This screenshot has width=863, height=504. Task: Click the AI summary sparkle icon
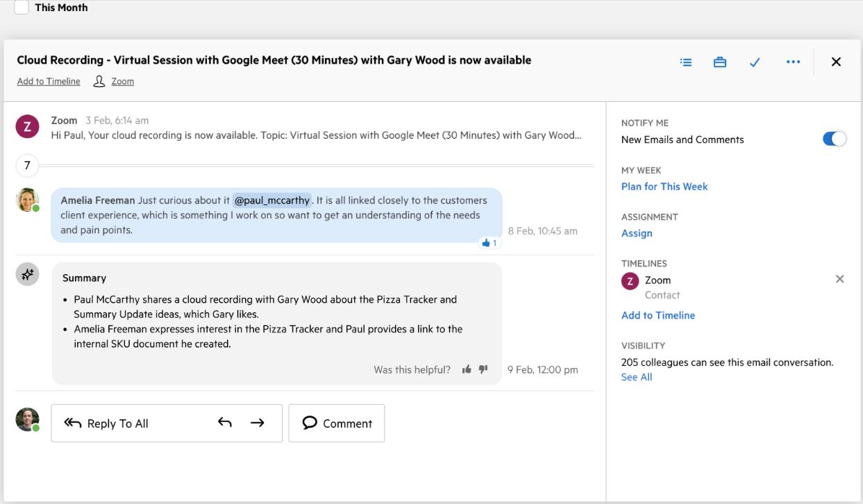(27, 274)
